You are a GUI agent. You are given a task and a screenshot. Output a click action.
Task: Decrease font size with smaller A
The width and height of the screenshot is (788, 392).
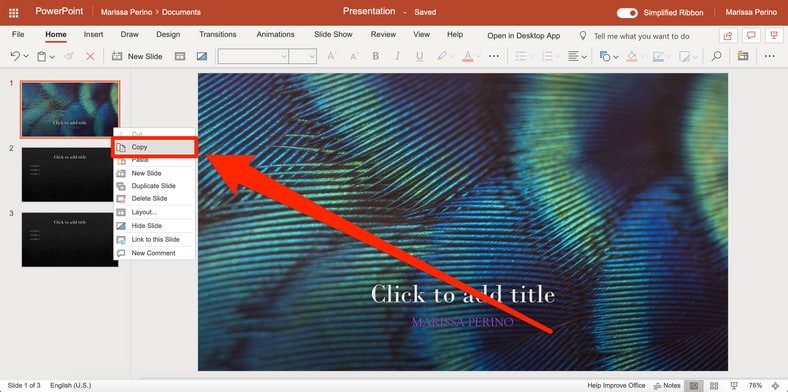(x=354, y=56)
